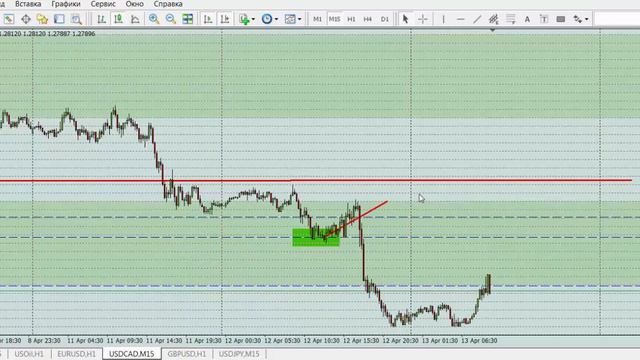Select the horizontal line tool

460,19
